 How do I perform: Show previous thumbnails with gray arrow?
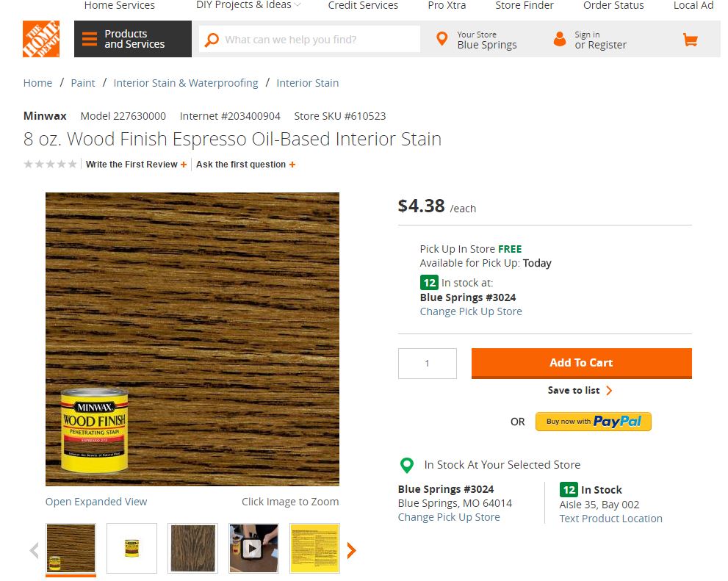[34, 550]
